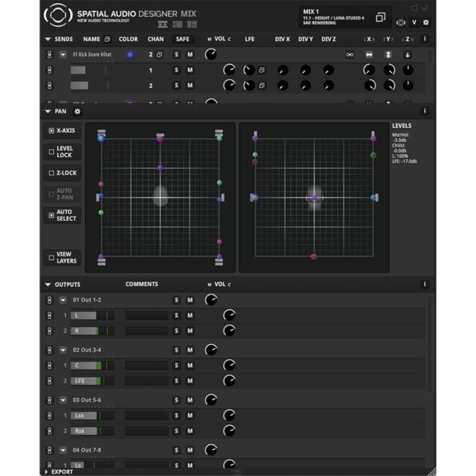The image size is (476, 476).
Task: Solo the 01 Kick Snare Hihat send
Action: tap(176, 55)
